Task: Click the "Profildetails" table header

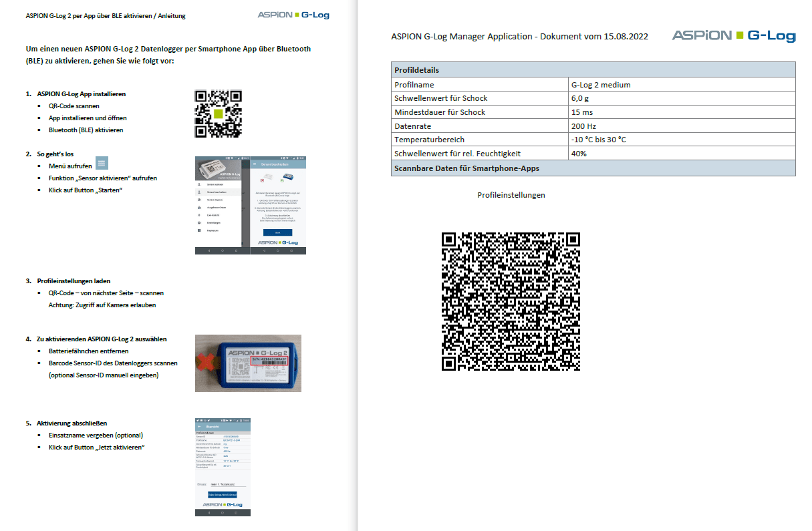Action: point(593,69)
